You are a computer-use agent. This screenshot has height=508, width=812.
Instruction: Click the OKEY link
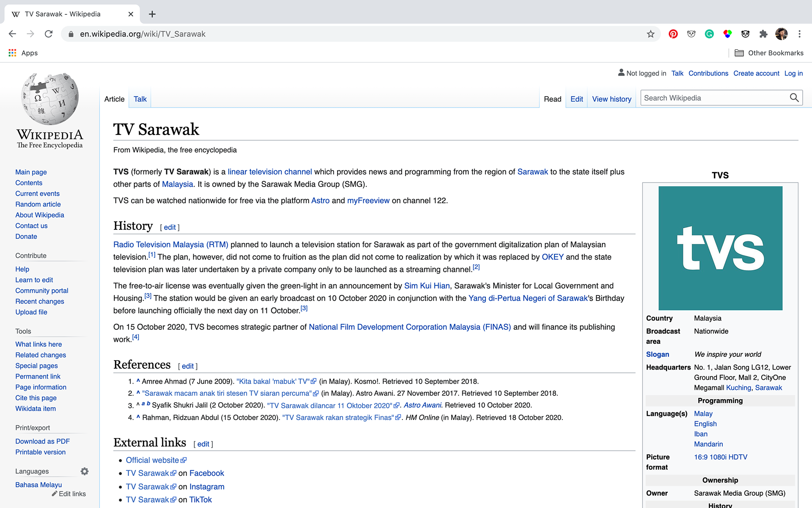click(553, 257)
